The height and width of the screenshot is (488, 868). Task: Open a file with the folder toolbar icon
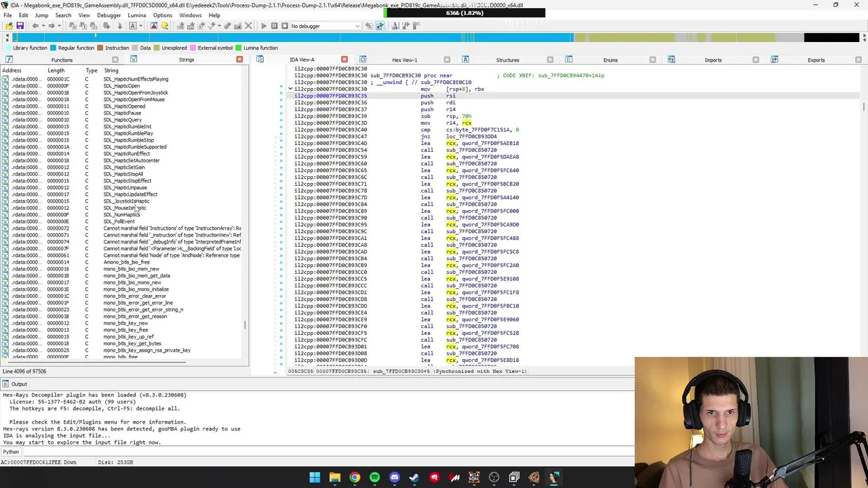(9, 26)
